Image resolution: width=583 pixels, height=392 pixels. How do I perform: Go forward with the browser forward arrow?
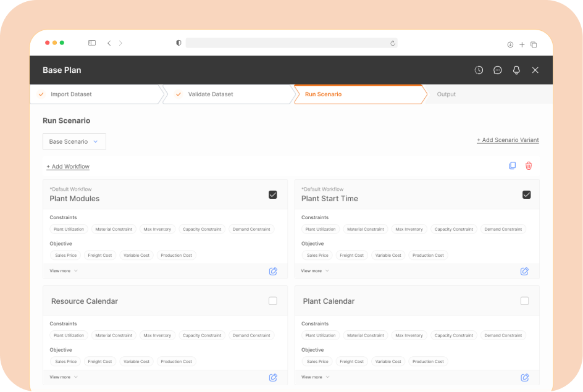pos(120,43)
